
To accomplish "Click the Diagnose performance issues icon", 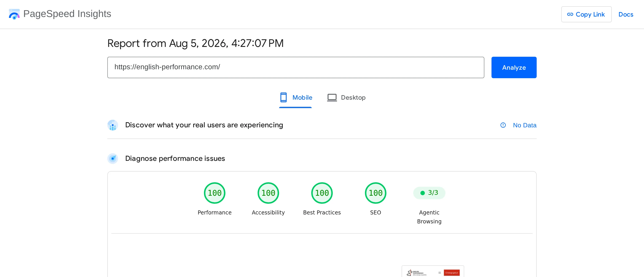I will [112, 158].
